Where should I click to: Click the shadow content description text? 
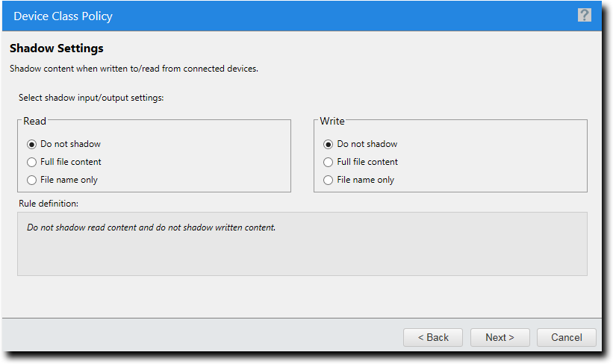134,69
